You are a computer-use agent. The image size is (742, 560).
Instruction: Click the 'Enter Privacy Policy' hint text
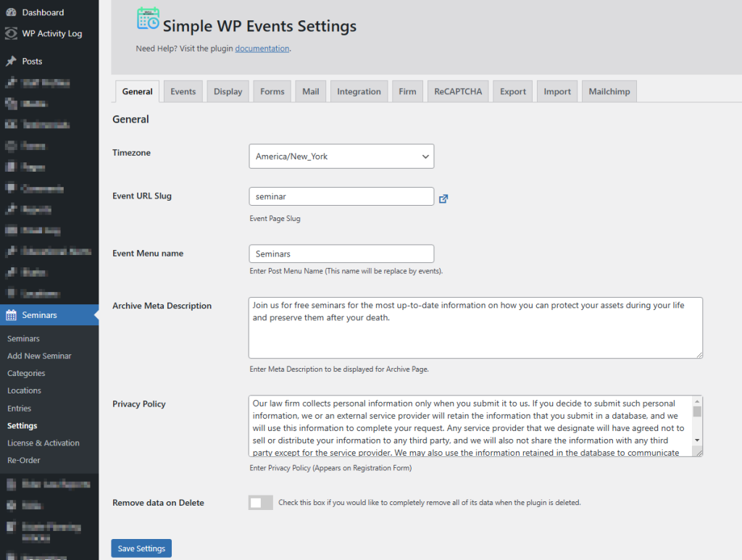click(330, 468)
